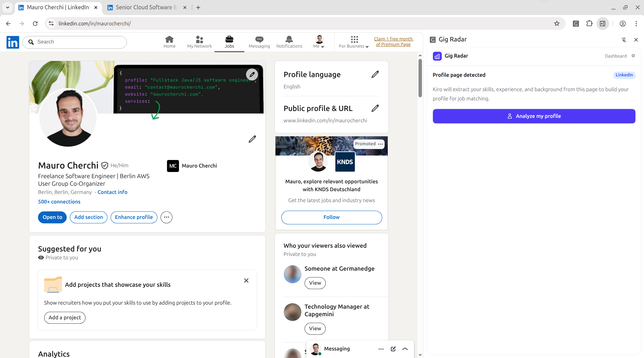
Task: Expand the Me dropdown menu
Action: (x=319, y=42)
